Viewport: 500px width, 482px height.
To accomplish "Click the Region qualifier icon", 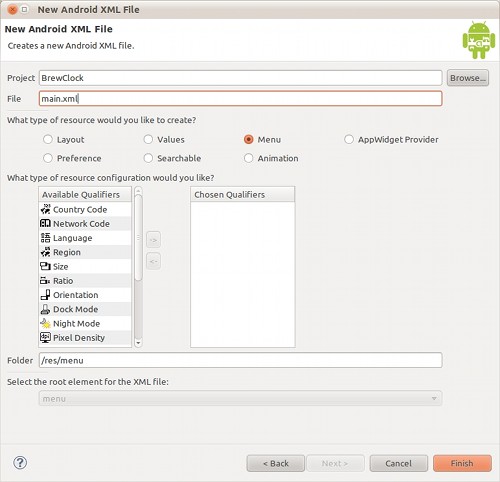I will coord(45,252).
